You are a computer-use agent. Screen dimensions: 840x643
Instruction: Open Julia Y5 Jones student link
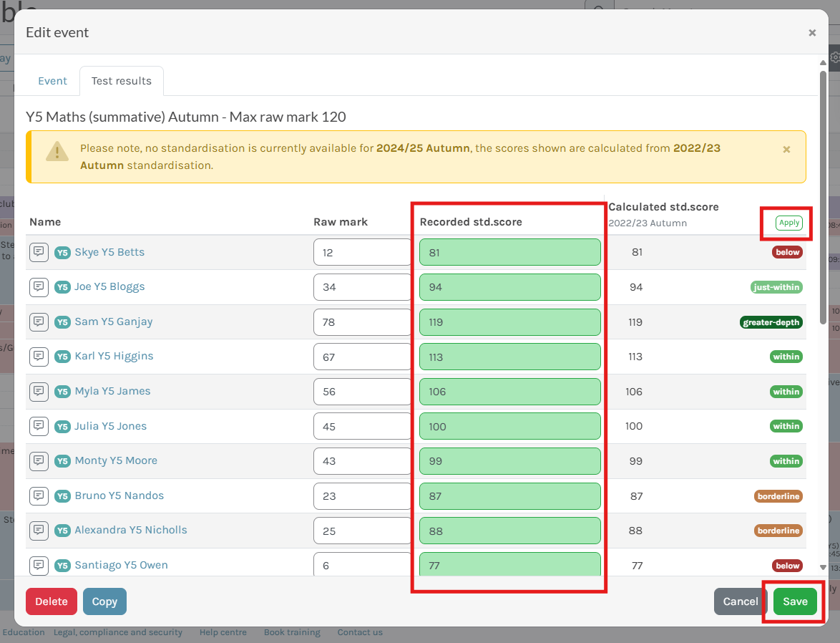pos(110,426)
